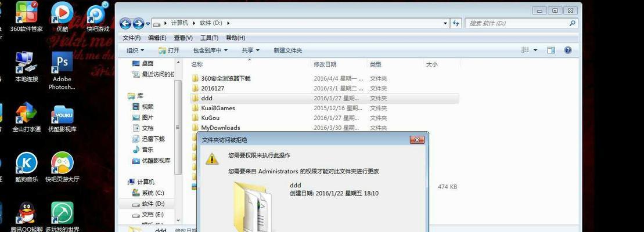This screenshot has height=232, width=644.
Task: Launch Adobe Photoshop desktop icon
Action: point(62,71)
